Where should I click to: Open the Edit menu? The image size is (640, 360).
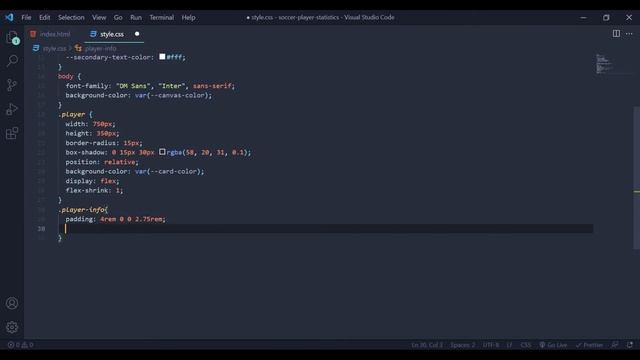[x=44, y=18]
